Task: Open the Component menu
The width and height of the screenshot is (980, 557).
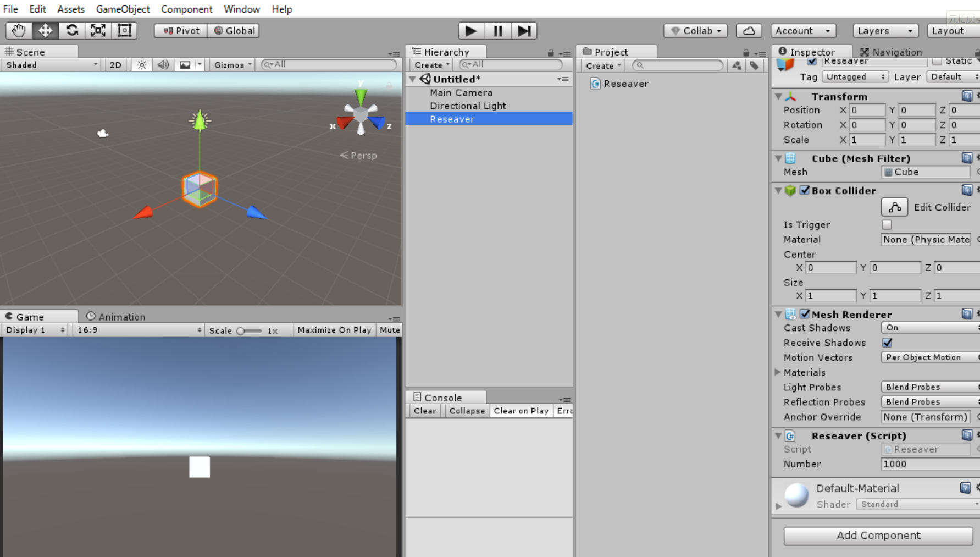Action: pyautogui.click(x=187, y=9)
